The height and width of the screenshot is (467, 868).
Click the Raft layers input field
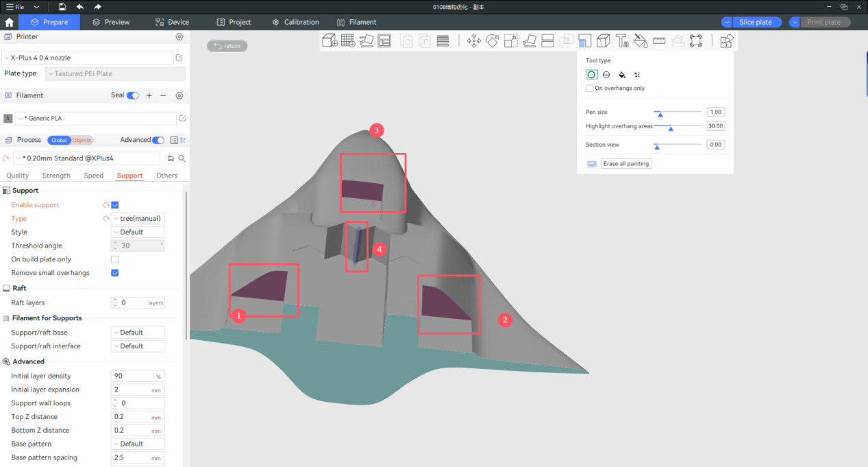(137, 302)
